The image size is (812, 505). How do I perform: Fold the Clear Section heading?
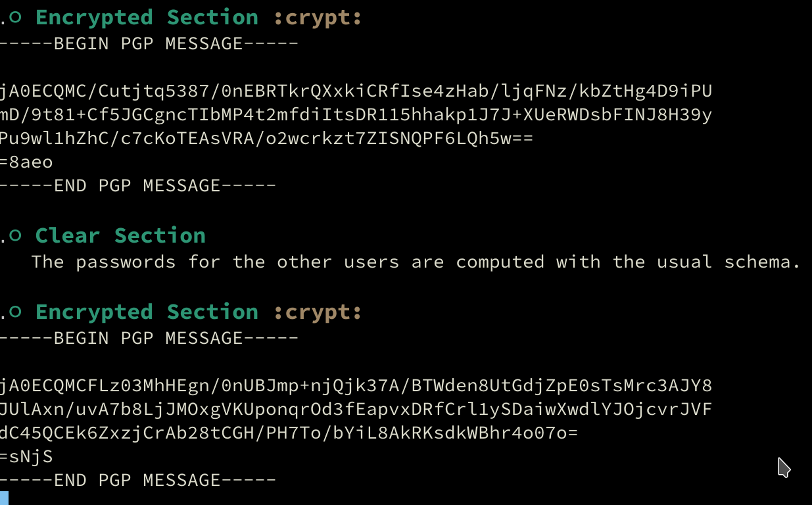(120, 235)
